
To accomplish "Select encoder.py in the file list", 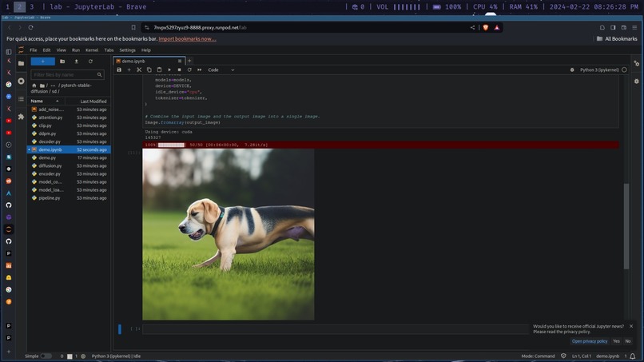I will click(x=69, y=174).
